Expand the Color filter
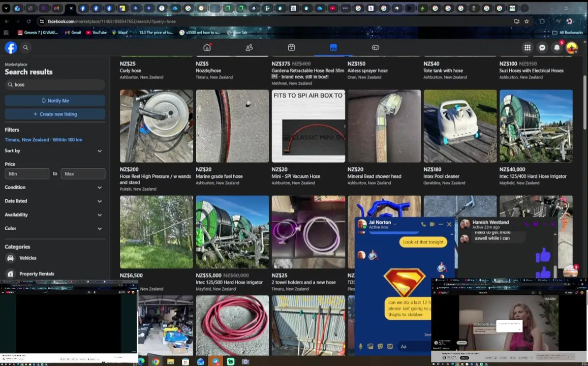The image size is (588, 366). click(54, 228)
